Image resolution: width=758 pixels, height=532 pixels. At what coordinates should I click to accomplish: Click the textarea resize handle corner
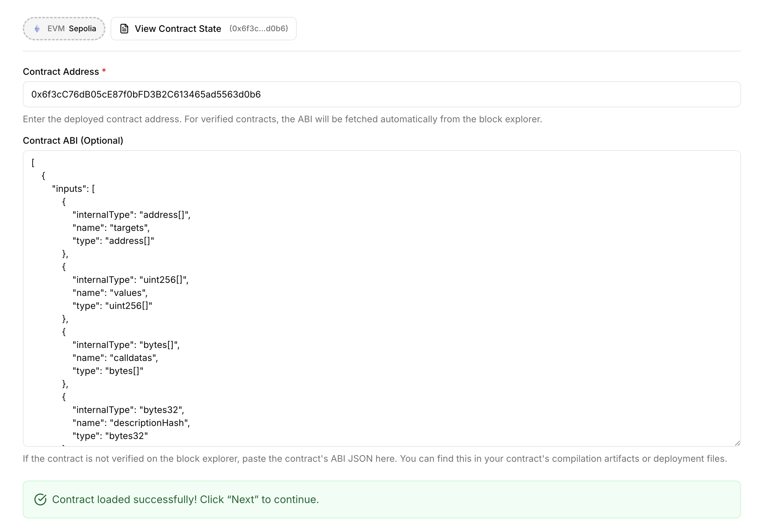tap(737, 443)
